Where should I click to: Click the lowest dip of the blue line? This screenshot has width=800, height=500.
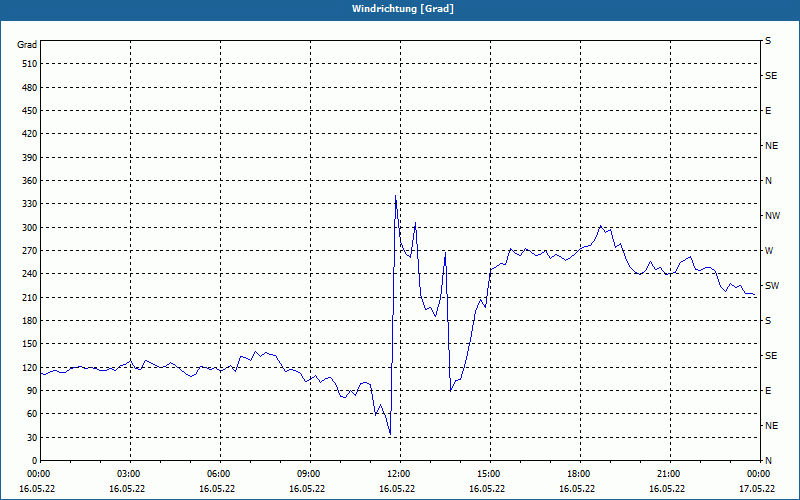pyautogui.click(x=390, y=434)
